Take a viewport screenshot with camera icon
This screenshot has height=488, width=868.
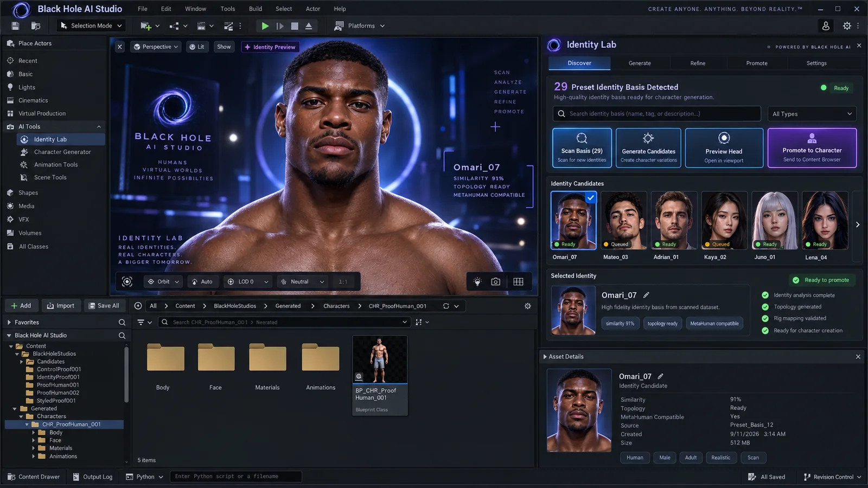pos(495,281)
